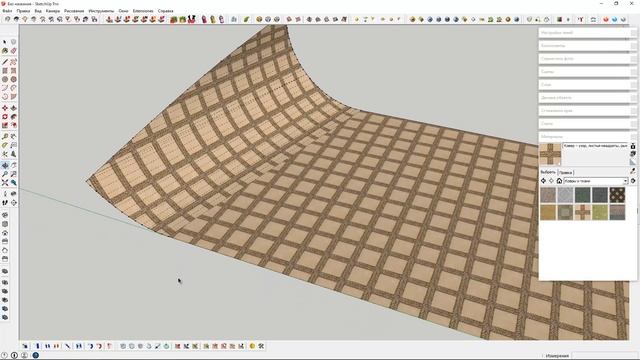Open materials Details arrow menu

pos(633,181)
